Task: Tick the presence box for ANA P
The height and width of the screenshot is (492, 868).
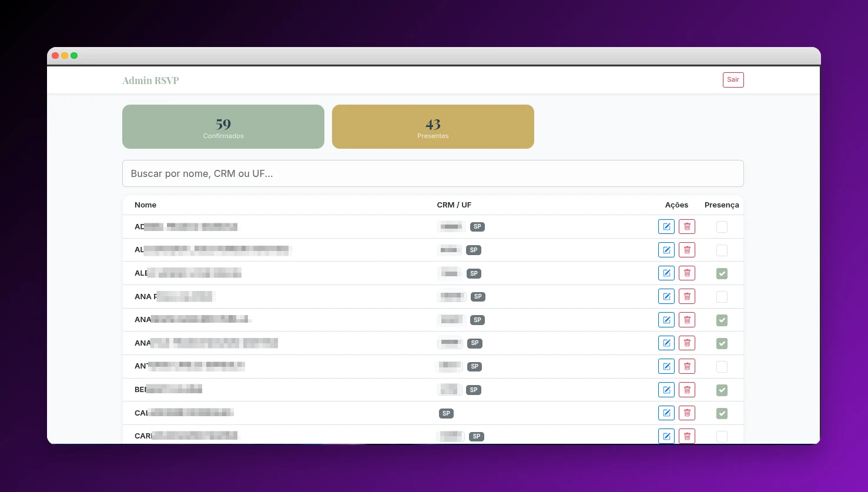Action: 722,297
